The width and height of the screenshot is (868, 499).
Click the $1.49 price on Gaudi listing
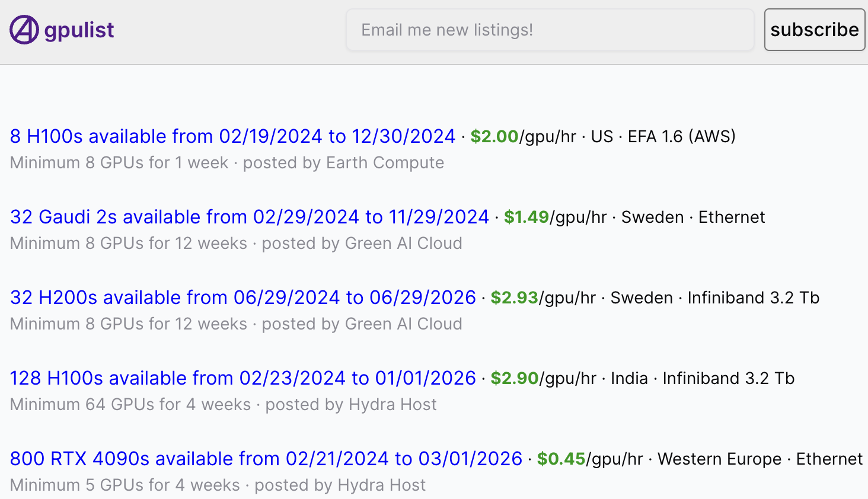click(526, 217)
